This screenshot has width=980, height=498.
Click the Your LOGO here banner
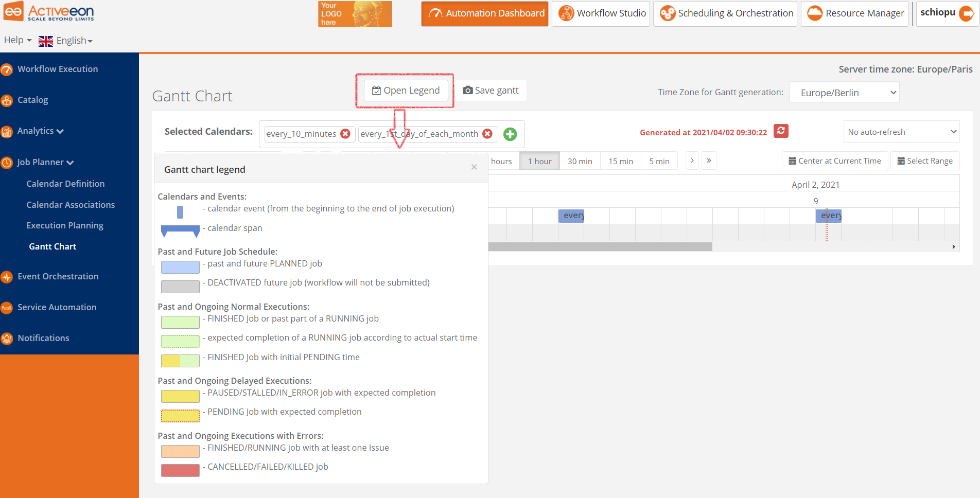[x=355, y=14]
